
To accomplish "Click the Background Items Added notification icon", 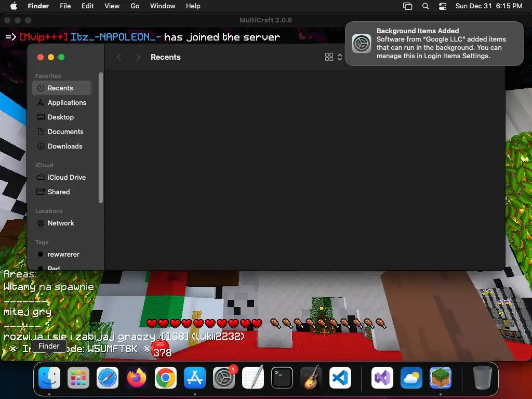I will [x=362, y=44].
